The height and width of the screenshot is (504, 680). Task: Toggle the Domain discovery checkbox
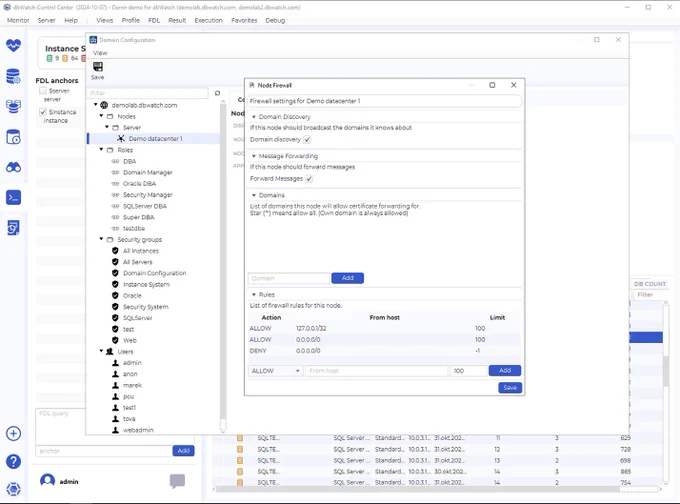[x=307, y=140]
